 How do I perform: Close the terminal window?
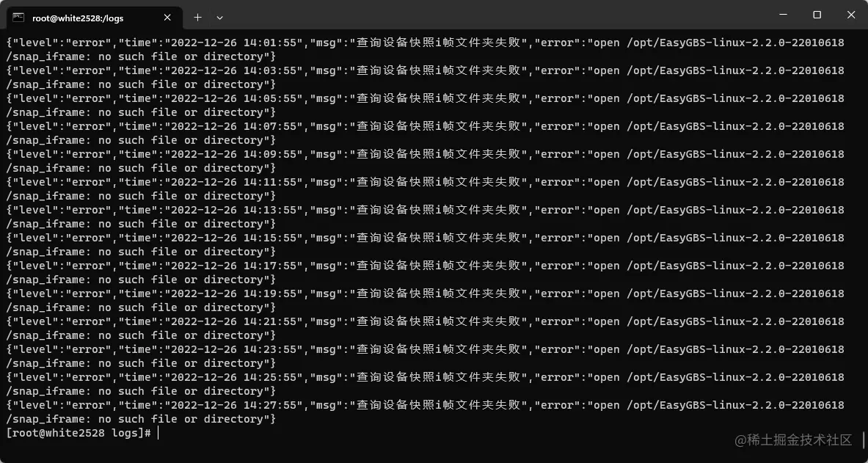pyautogui.click(x=851, y=15)
